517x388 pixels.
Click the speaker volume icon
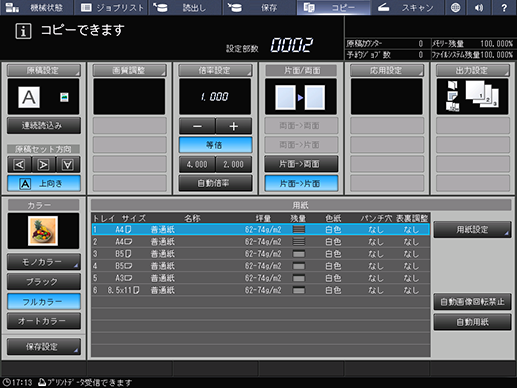(x=479, y=8)
